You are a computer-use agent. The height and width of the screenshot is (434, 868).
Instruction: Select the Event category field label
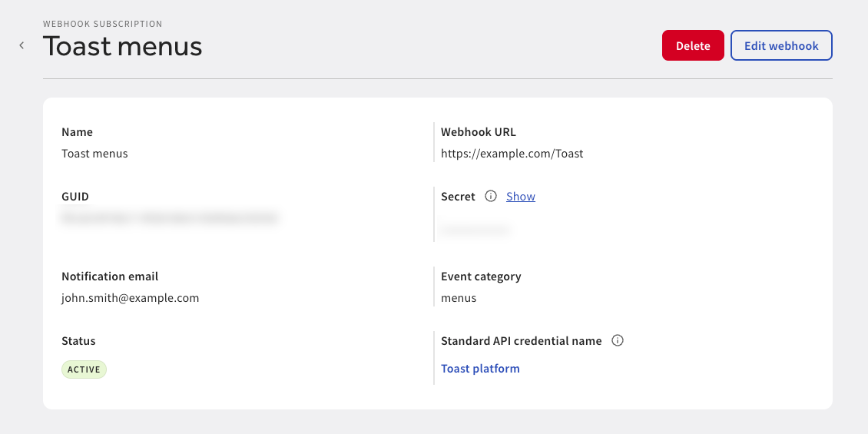click(481, 277)
